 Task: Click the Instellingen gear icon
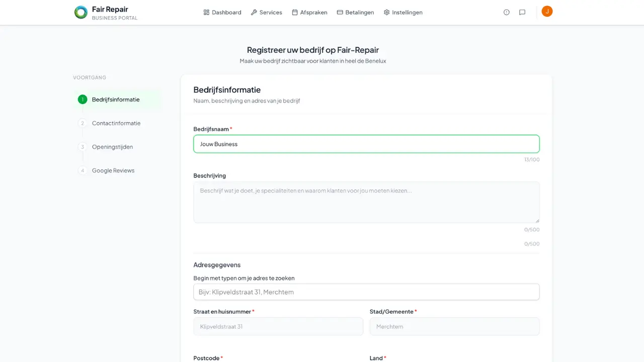click(x=386, y=13)
